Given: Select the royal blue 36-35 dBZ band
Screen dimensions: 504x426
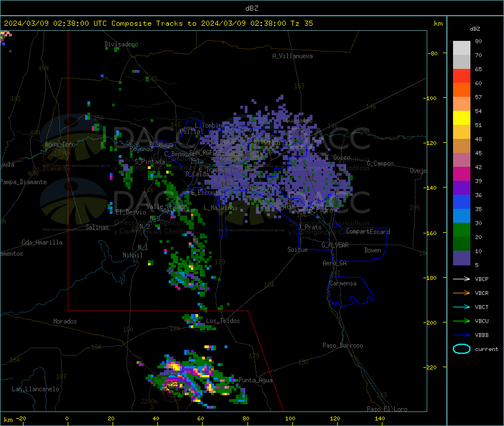Looking at the screenshot, I should coord(461,202).
